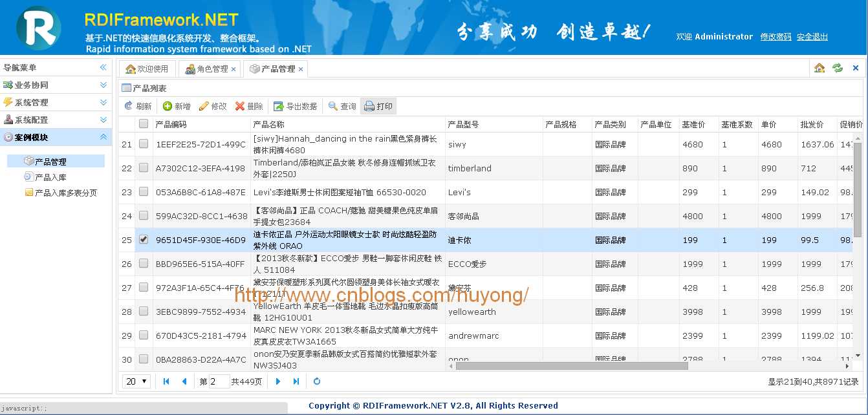
Task: Click the 修改密码 link
Action: [776, 37]
